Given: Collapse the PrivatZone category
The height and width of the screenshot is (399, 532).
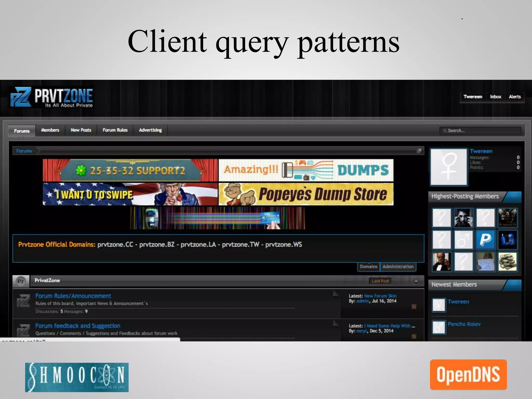Looking at the screenshot, I should pos(416,281).
